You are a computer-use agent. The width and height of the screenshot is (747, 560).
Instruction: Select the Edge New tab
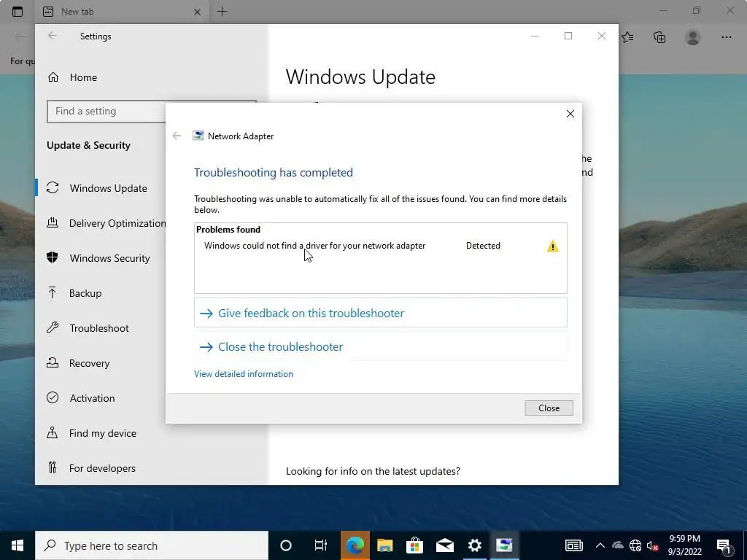pyautogui.click(x=122, y=12)
